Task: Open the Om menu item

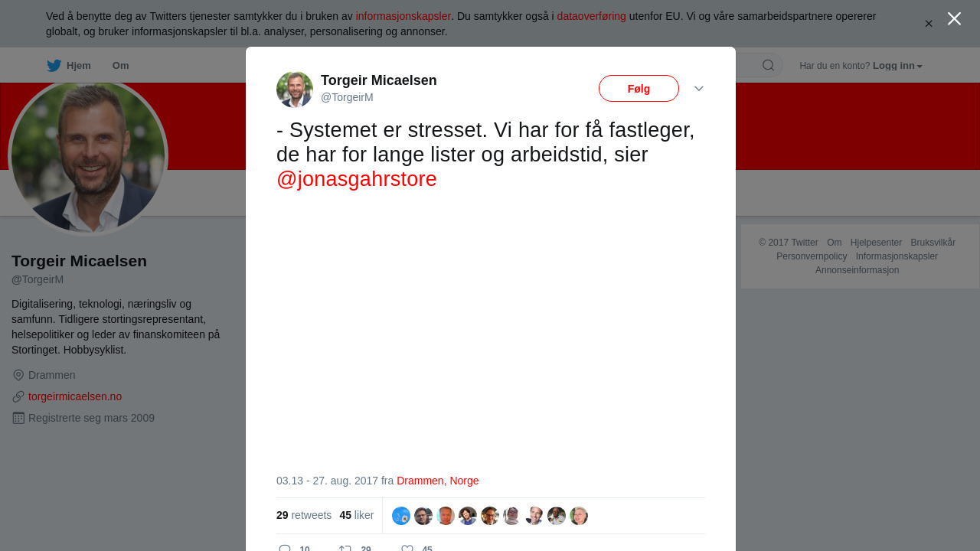Action: [x=120, y=66]
